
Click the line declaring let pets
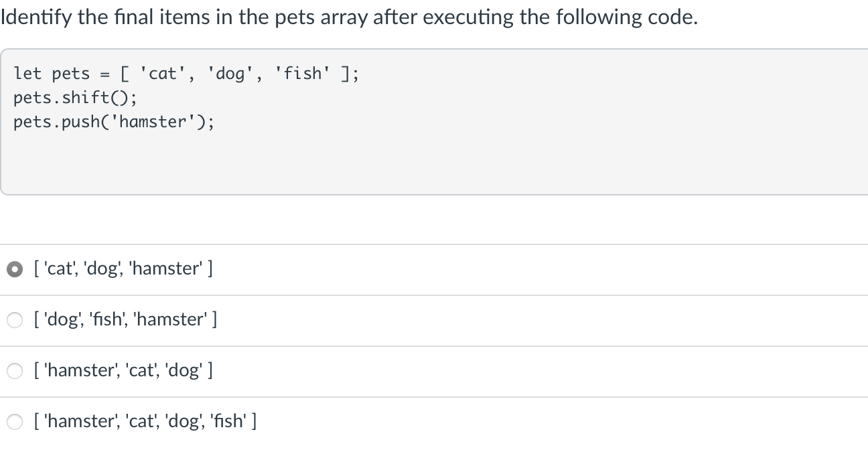(185, 73)
